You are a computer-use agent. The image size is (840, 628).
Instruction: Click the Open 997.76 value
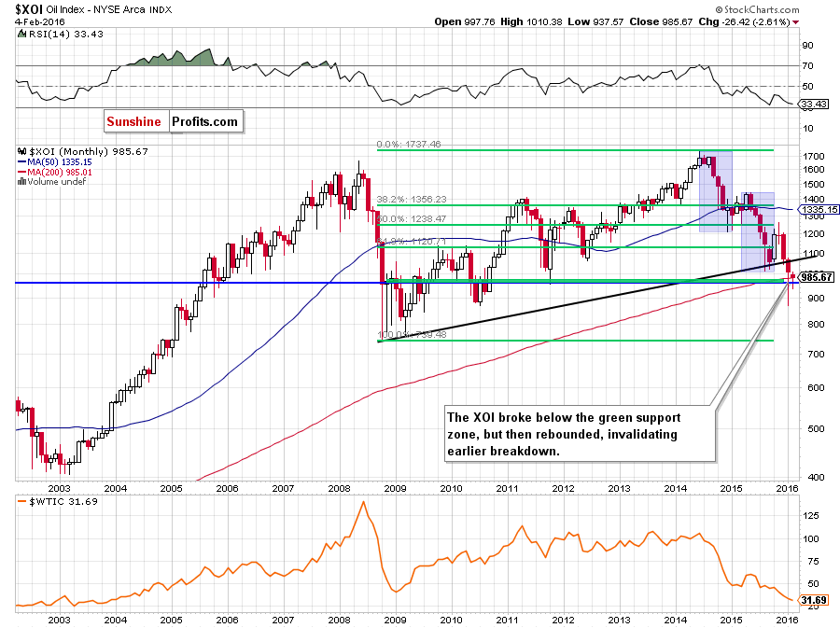pos(464,22)
